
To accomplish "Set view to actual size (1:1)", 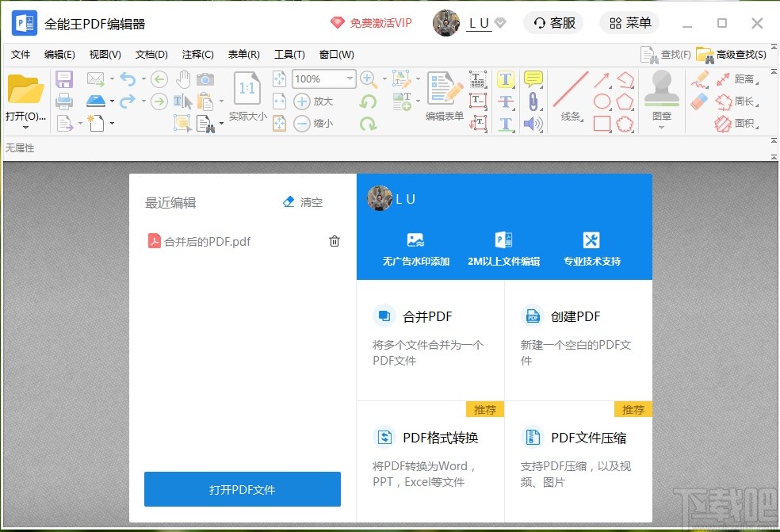I will (247, 97).
